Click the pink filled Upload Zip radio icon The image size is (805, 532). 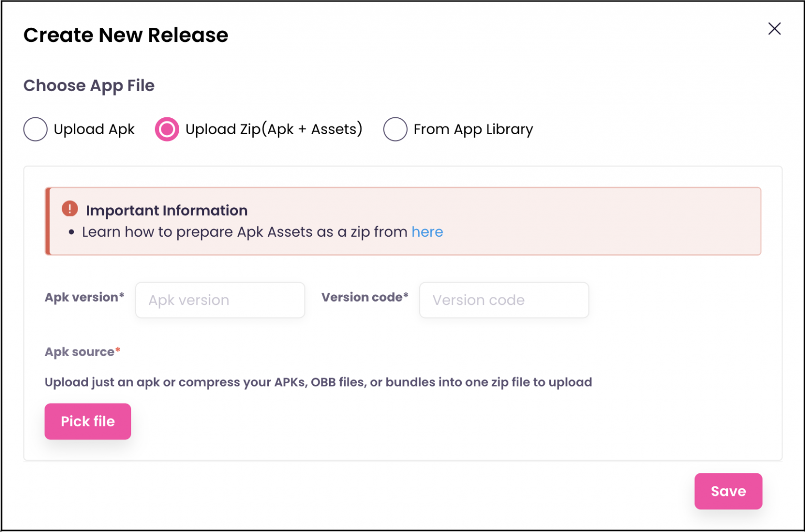click(x=166, y=129)
